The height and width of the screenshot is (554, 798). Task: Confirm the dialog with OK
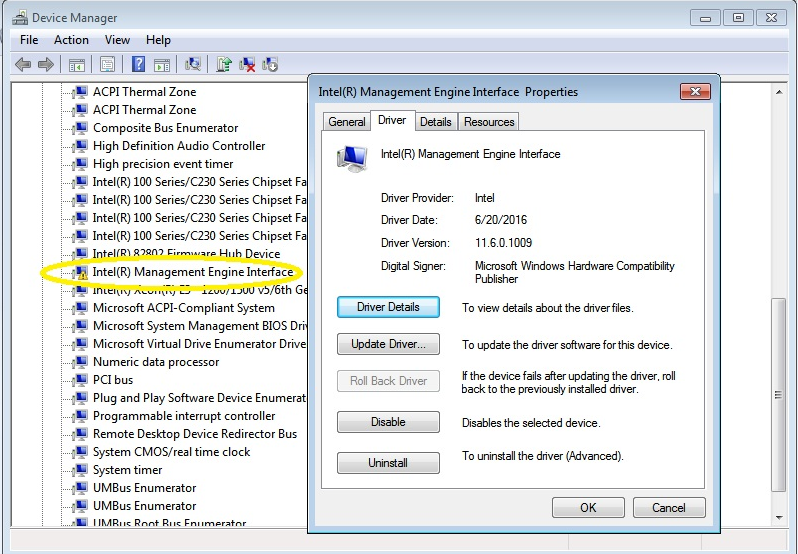[x=588, y=508]
